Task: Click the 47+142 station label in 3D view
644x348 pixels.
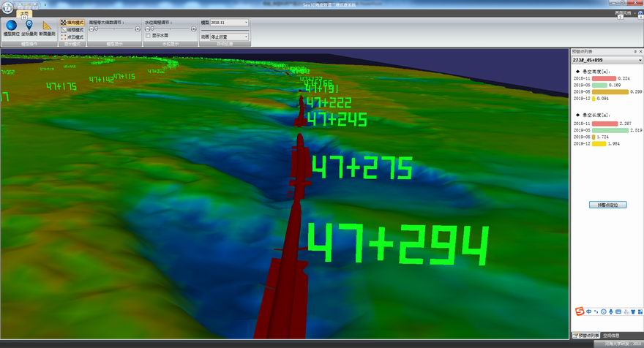Action: point(101,79)
